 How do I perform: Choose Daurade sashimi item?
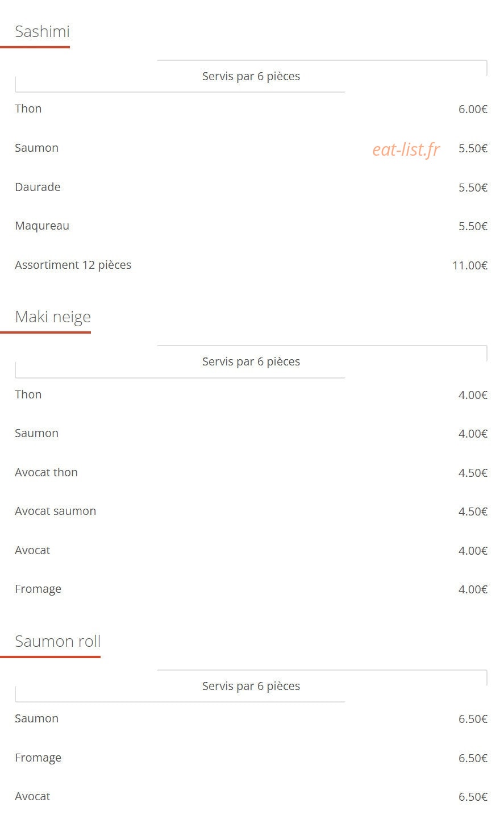coord(38,187)
